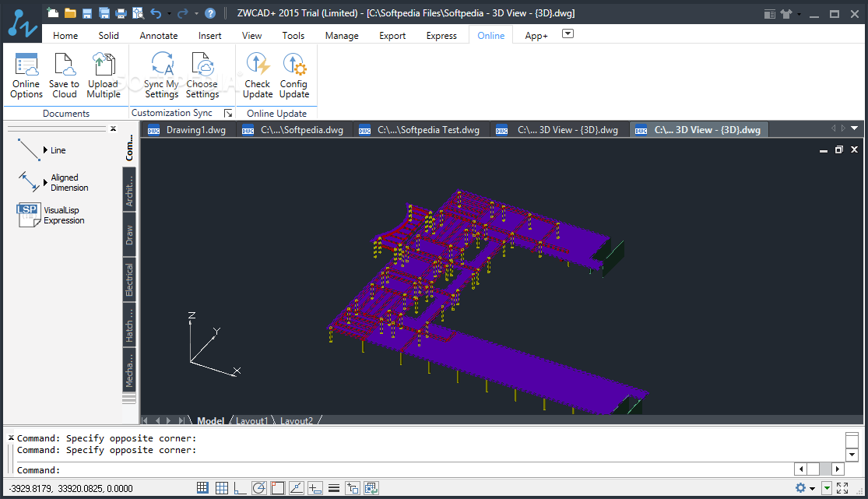The image size is (868, 499).
Task: Open the Manage ribbon tab
Action: 342,36
